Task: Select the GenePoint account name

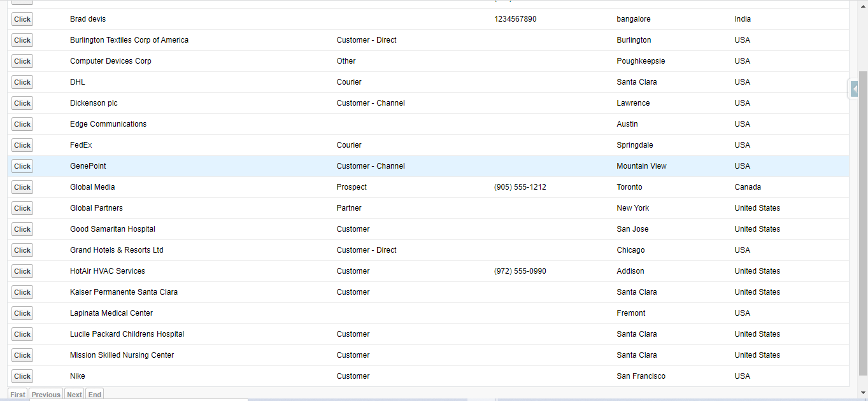Action: pyautogui.click(x=88, y=166)
